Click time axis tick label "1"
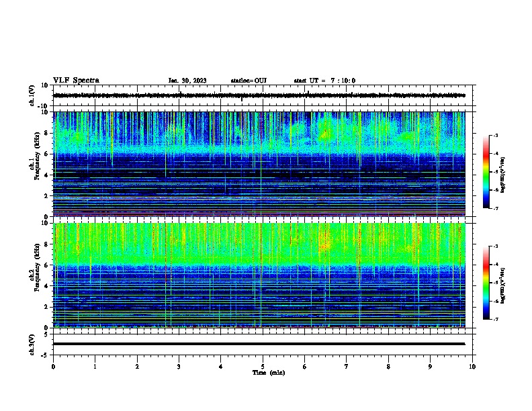 click(x=95, y=367)
